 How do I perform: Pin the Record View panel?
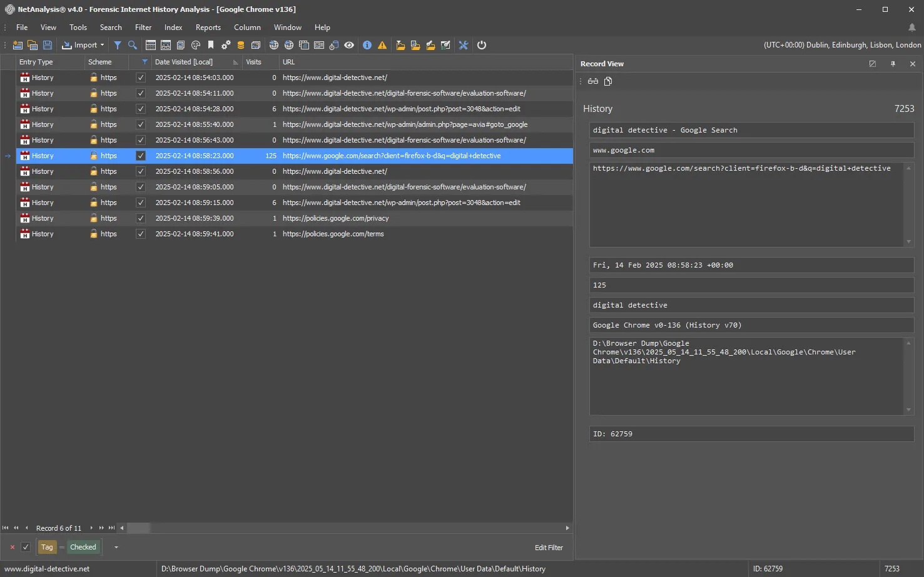(893, 64)
